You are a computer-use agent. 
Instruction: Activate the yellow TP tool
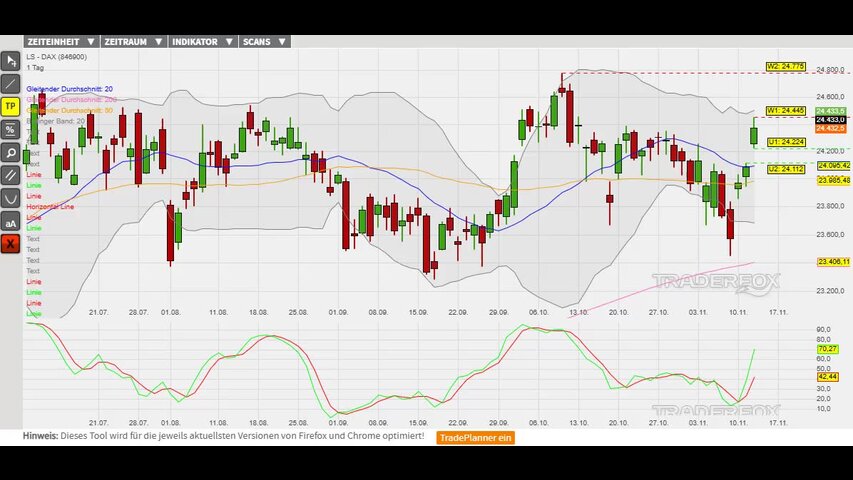[11, 106]
